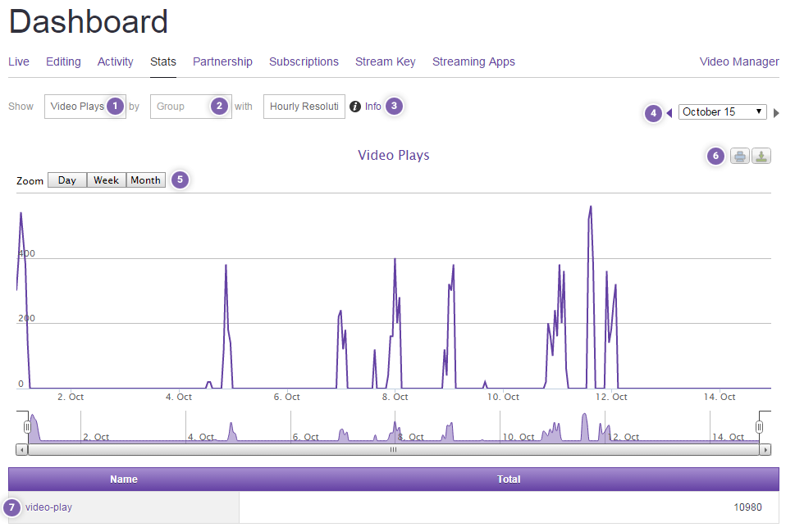Open the Info tooltip icon
The width and height of the screenshot is (795, 532).
[x=354, y=106]
